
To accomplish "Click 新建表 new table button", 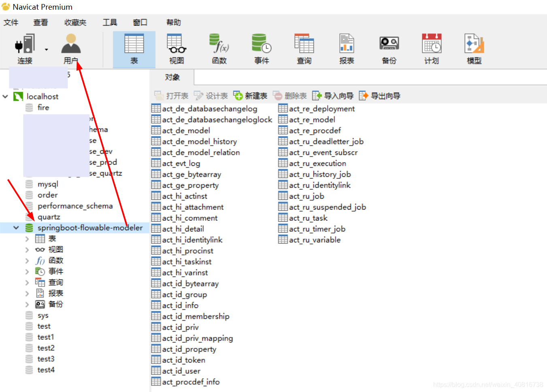I will pos(251,96).
